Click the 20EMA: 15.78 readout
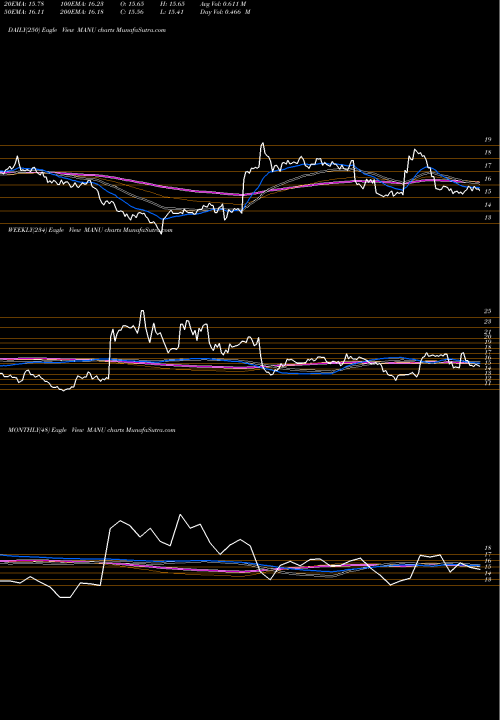The width and height of the screenshot is (500, 720). [x=22, y=4]
